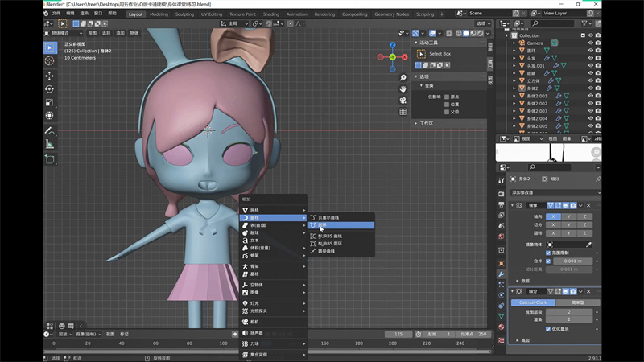
Task: Click the outliner search field
Action: 552,23
